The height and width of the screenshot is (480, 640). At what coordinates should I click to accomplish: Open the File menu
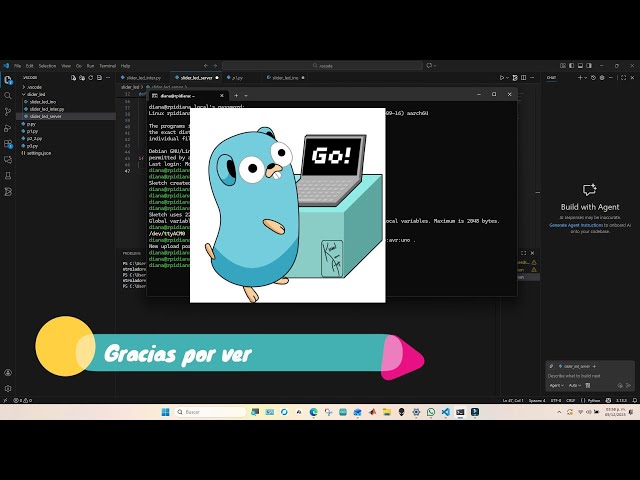18,66
